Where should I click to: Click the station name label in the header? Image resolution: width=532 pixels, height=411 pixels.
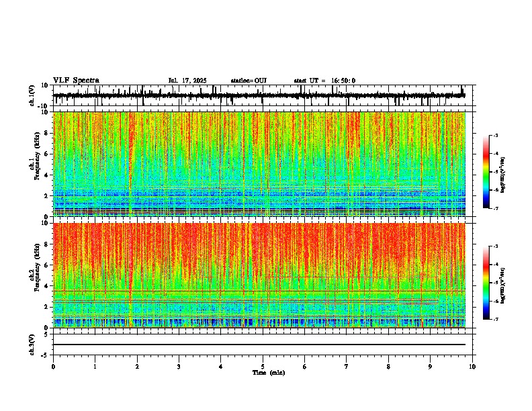pyautogui.click(x=249, y=81)
